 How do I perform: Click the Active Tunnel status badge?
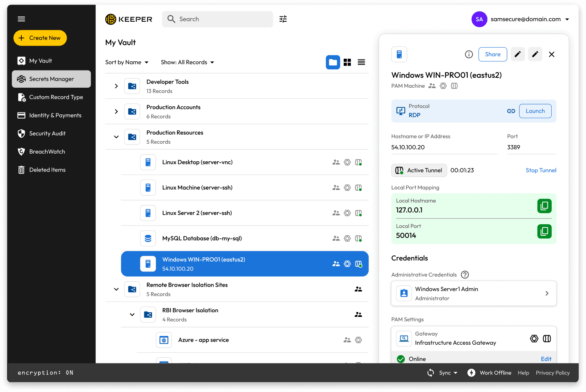point(419,170)
